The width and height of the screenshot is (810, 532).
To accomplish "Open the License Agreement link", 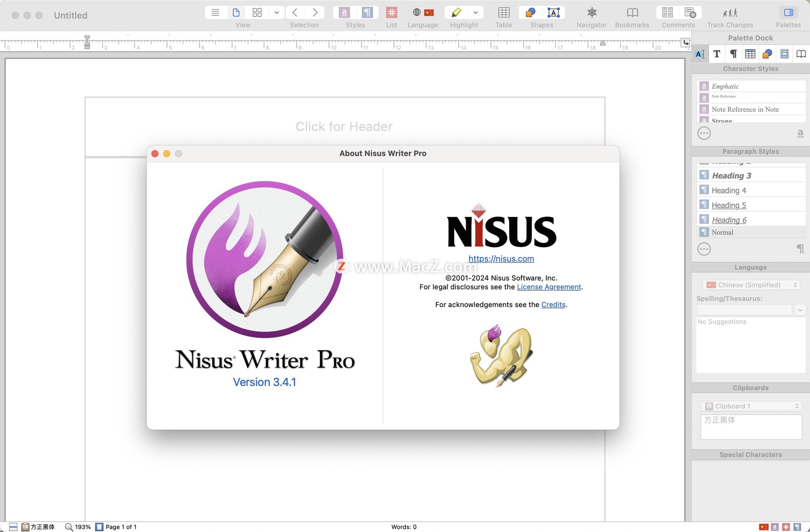I will (x=549, y=287).
